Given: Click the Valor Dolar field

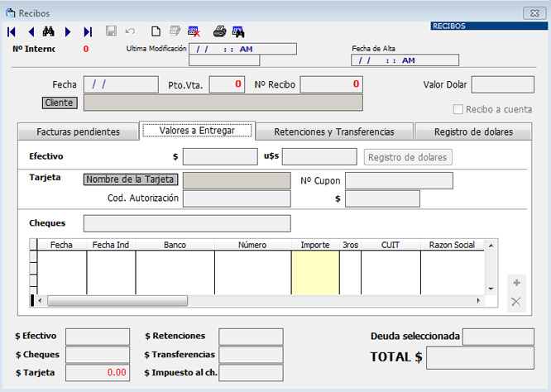Looking at the screenshot, I should [496, 84].
